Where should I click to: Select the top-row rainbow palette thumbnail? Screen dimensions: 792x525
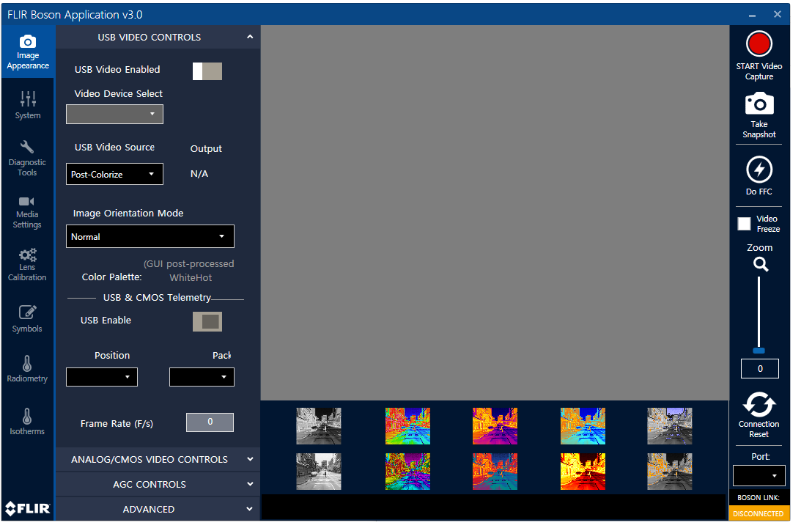(x=408, y=426)
